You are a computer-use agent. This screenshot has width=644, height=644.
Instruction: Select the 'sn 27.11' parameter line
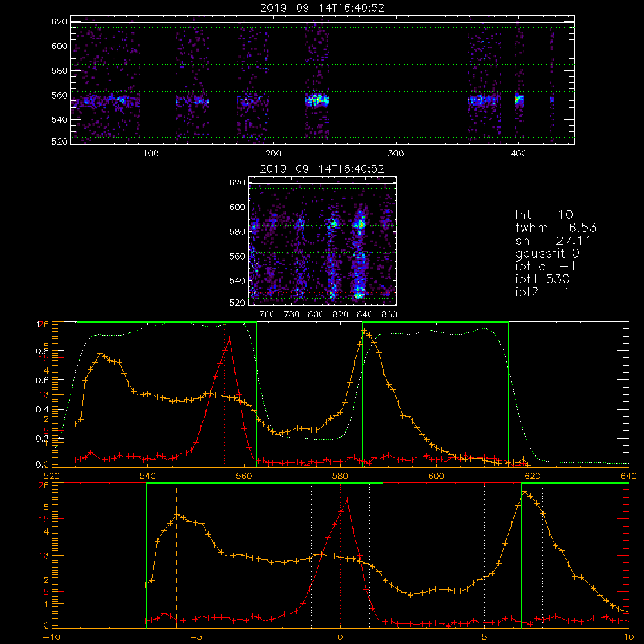click(x=553, y=240)
